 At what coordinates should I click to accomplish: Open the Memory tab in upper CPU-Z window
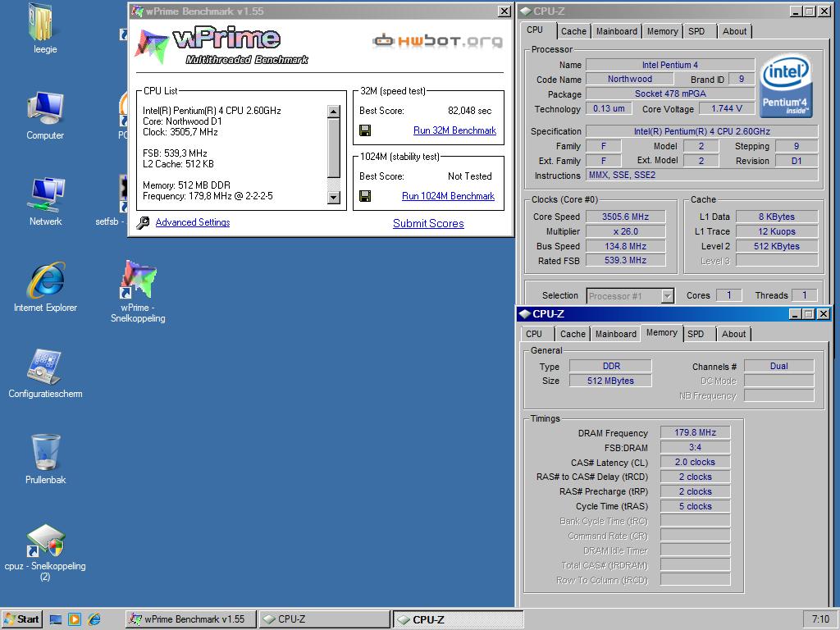pos(662,31)
